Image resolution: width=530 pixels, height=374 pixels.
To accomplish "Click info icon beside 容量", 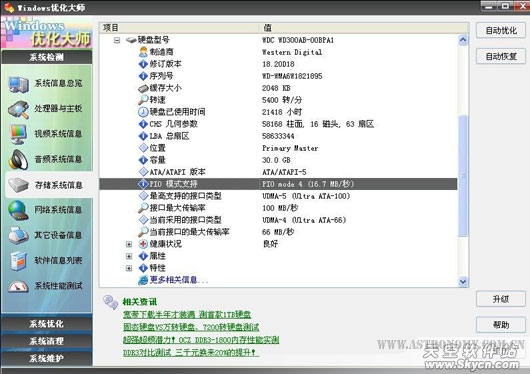I will pyautogui.click(x=143, y=160).
